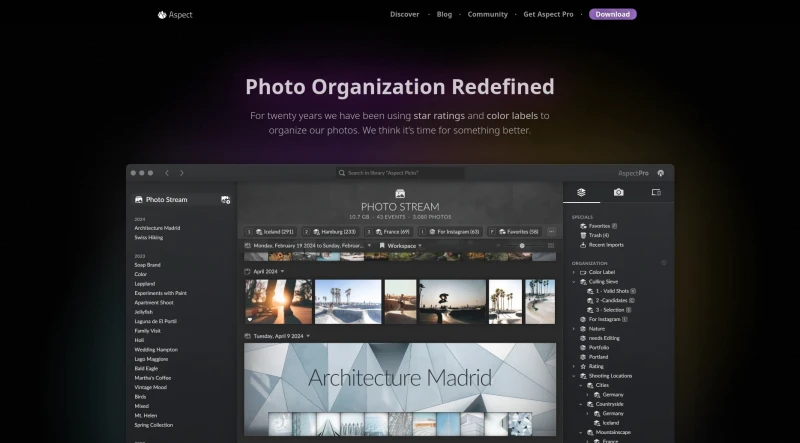Image resolution: width=800 pixels, height=443 pixels.
Task: Click the more options button after Favorites
Action: click(550, 231)
